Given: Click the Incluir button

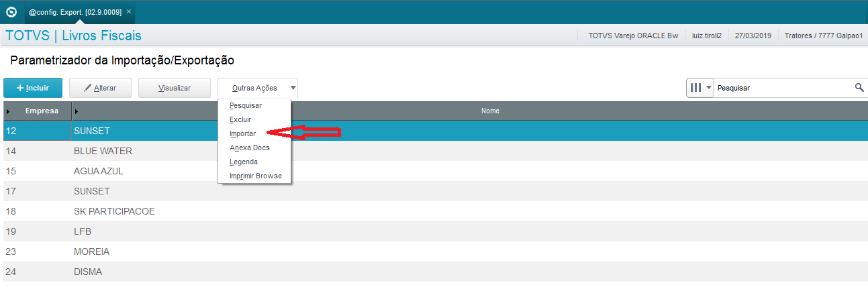Looking at the screenshot, I should coord(33,88).
